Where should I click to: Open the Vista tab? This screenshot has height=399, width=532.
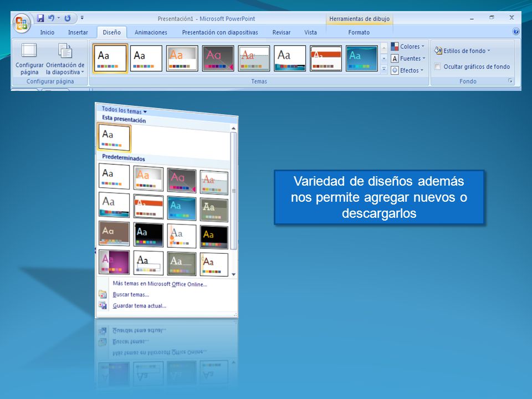click(x=310, y=32)
